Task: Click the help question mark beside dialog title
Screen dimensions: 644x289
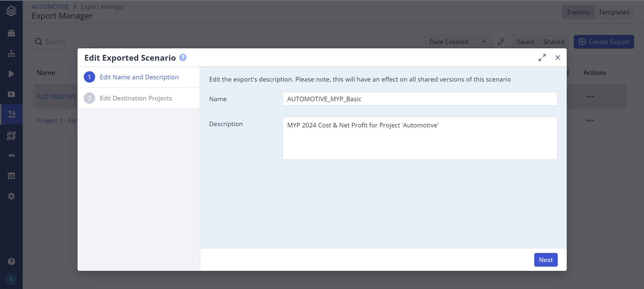Action: [x=183, y=58]
